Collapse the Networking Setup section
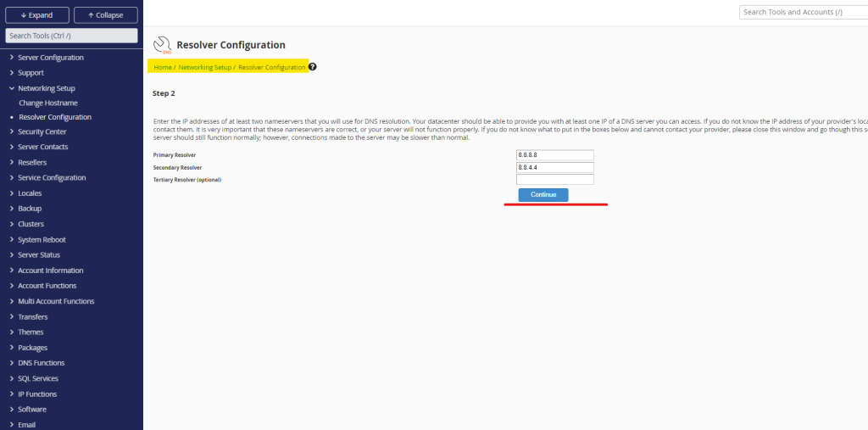This screenshot has width=868, height=430. 47,88
